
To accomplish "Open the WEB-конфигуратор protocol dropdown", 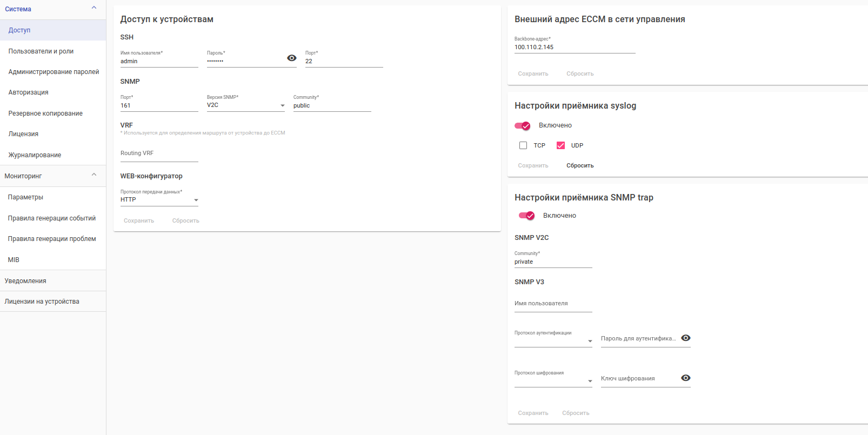I will pos(159,200).
